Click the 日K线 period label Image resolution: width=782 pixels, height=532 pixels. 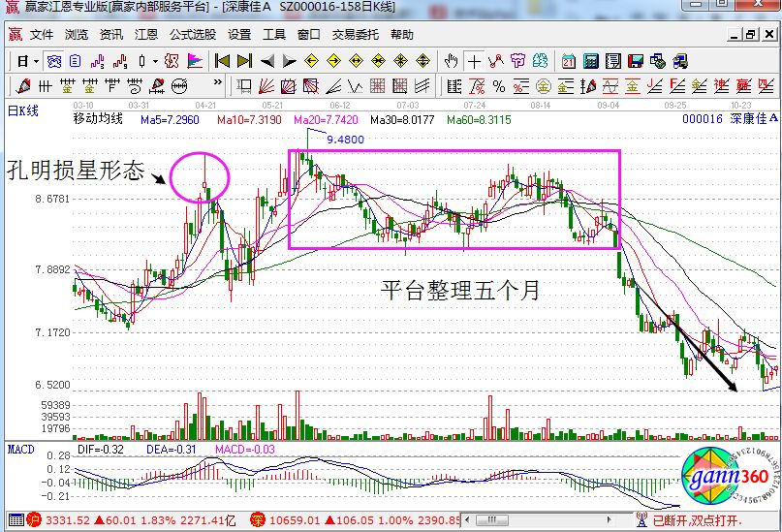pyautogui.click(x=23, y=111)
